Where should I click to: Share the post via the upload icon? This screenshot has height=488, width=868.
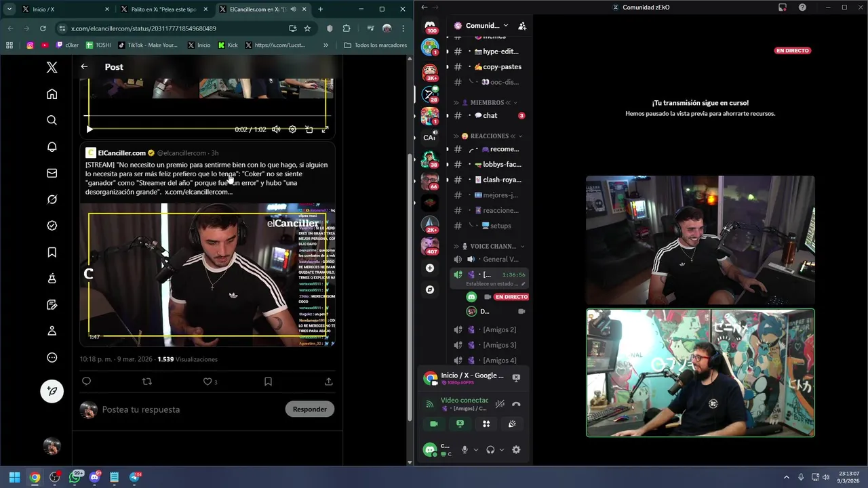pyautogui.click(x=328, y=382)
